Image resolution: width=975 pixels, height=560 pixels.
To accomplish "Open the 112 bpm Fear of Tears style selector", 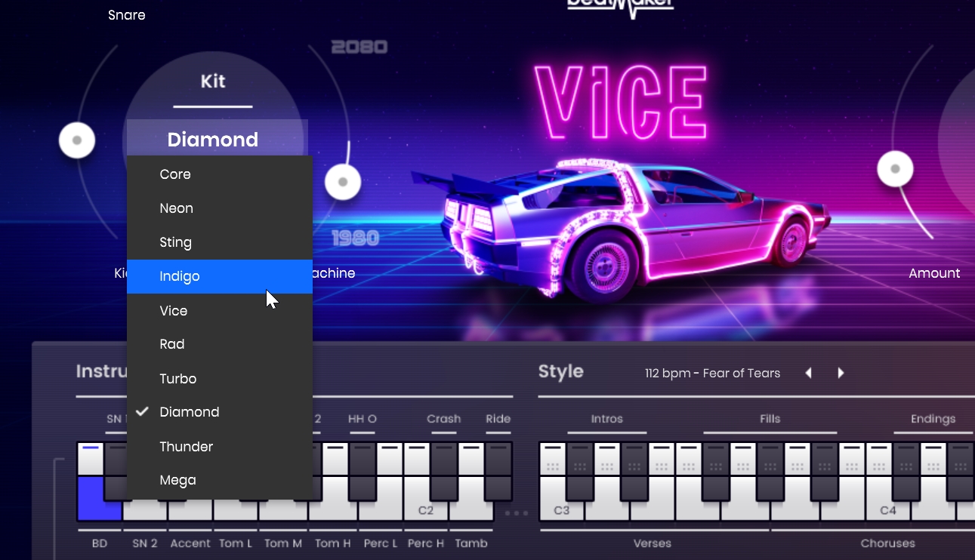I will 712,373.
